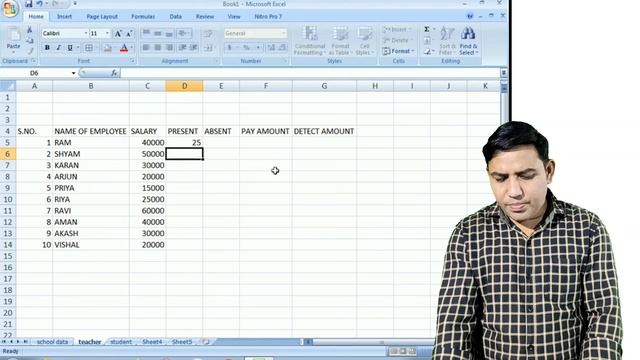Viewport: 640px width, 360px height.
Task: Apply cell borders
Action: (89, 48)
